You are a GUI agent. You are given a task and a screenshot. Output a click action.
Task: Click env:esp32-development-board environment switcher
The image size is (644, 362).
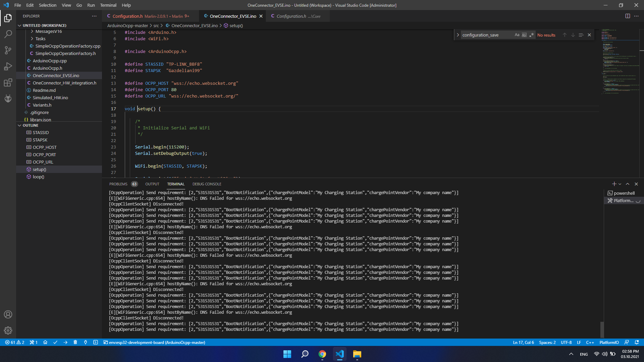pyautogui.click(x=154, y=342)
